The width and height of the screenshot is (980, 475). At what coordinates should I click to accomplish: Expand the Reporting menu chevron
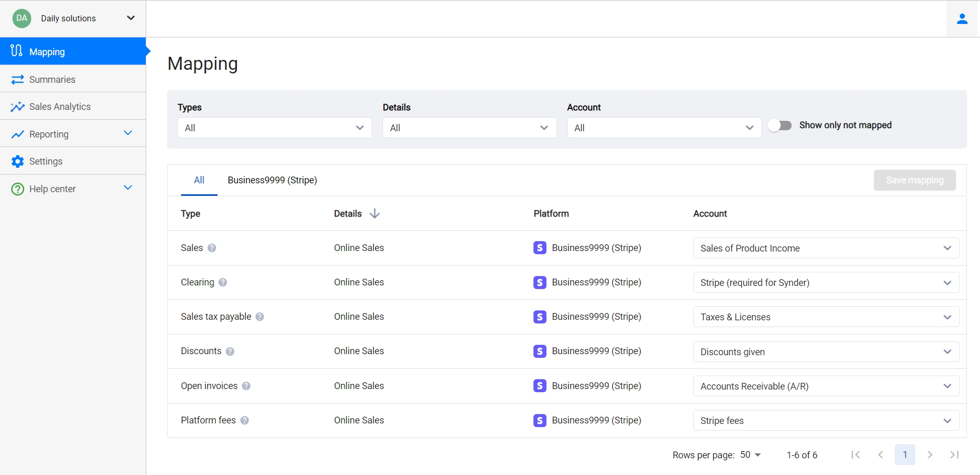128,133
